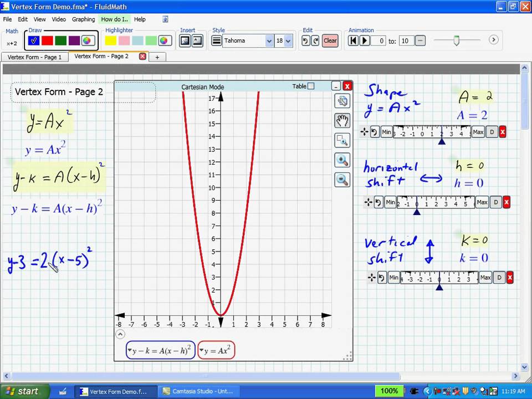Click Min on the k slider
The height and width of the screenshot is (399, 532).
pyautogui.click(x=394, y=278)
